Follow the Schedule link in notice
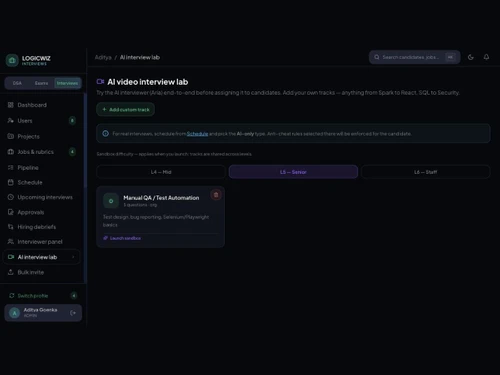500x375 pixels. point(197,134)
